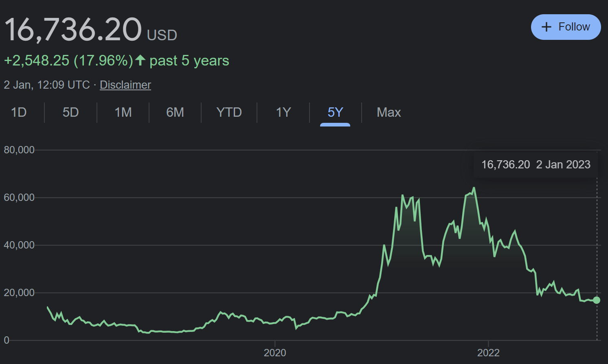Open the Disclaimer link

point(125,85)
